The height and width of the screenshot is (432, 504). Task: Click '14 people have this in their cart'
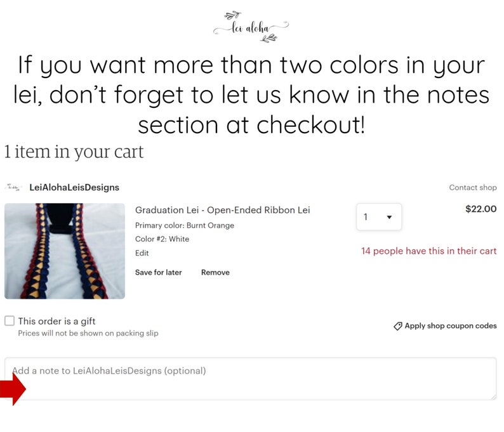[429, 251]
